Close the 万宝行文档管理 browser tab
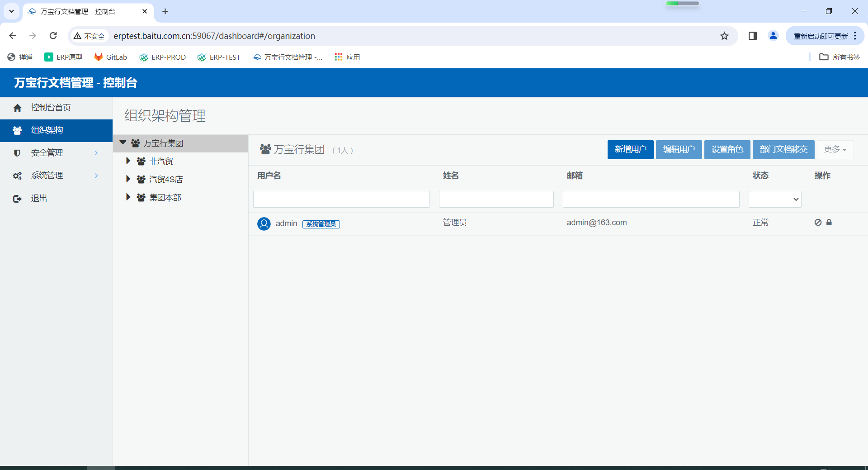 coord(145,11)
